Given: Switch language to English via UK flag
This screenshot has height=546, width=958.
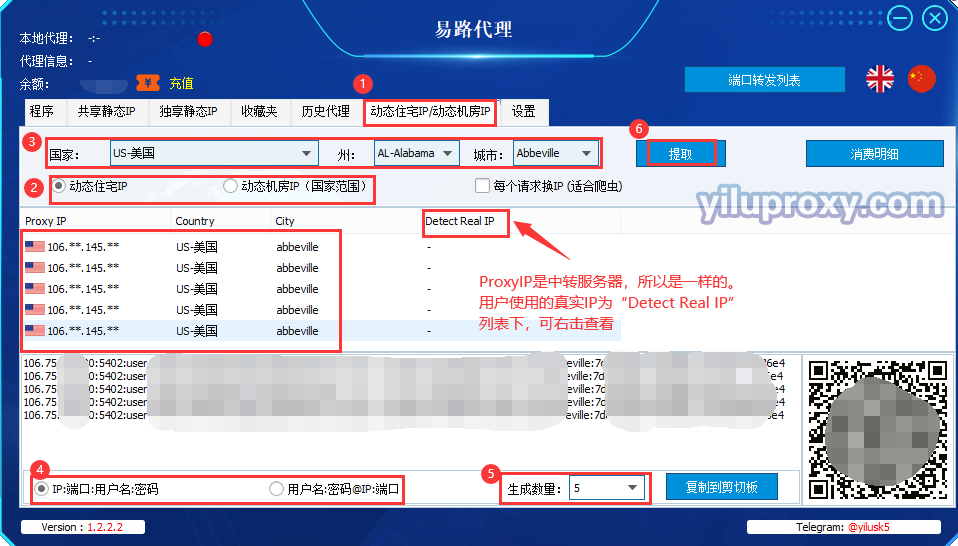Looking at the screenshot, I should 880,79.
